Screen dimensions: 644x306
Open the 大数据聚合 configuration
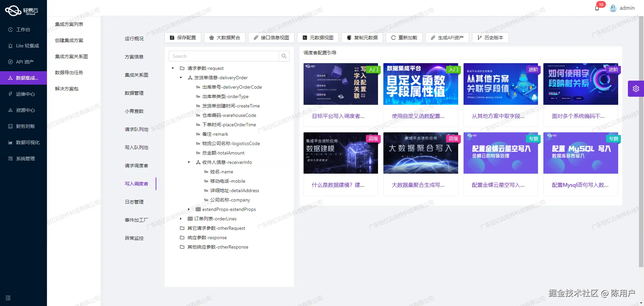(x=225, y=38)
